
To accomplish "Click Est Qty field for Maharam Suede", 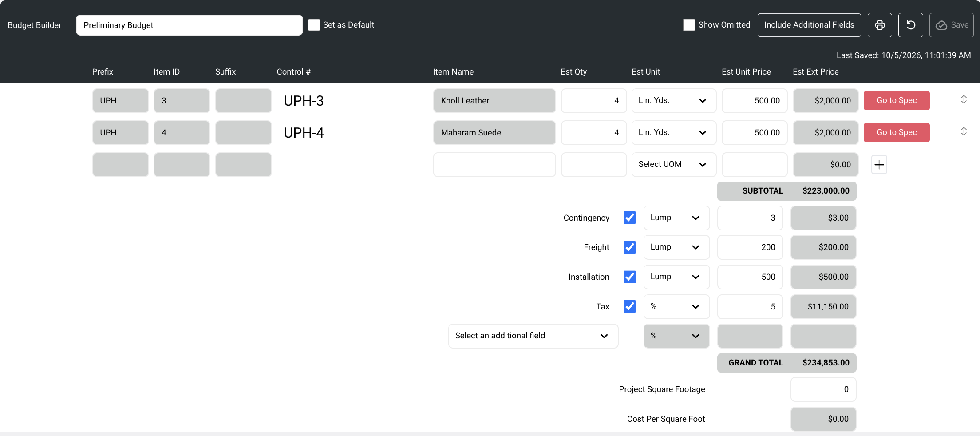I will [x=594, y=133].
